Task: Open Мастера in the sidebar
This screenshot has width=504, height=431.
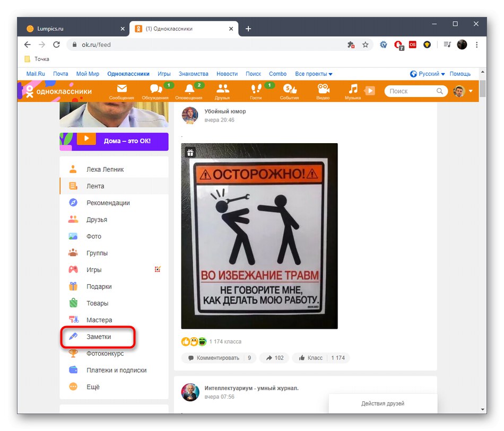Action: click(x=114, y=320)
